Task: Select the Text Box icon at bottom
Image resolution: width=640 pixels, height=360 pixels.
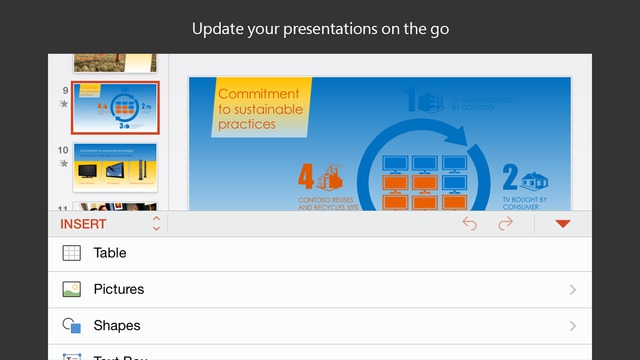Action: click(x=71, y=356)
